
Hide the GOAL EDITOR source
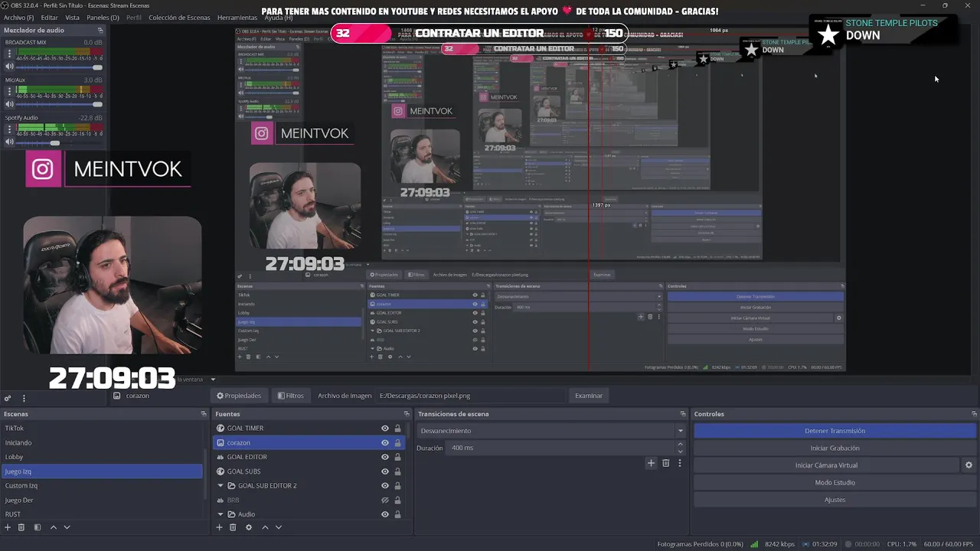click(385, 457)
